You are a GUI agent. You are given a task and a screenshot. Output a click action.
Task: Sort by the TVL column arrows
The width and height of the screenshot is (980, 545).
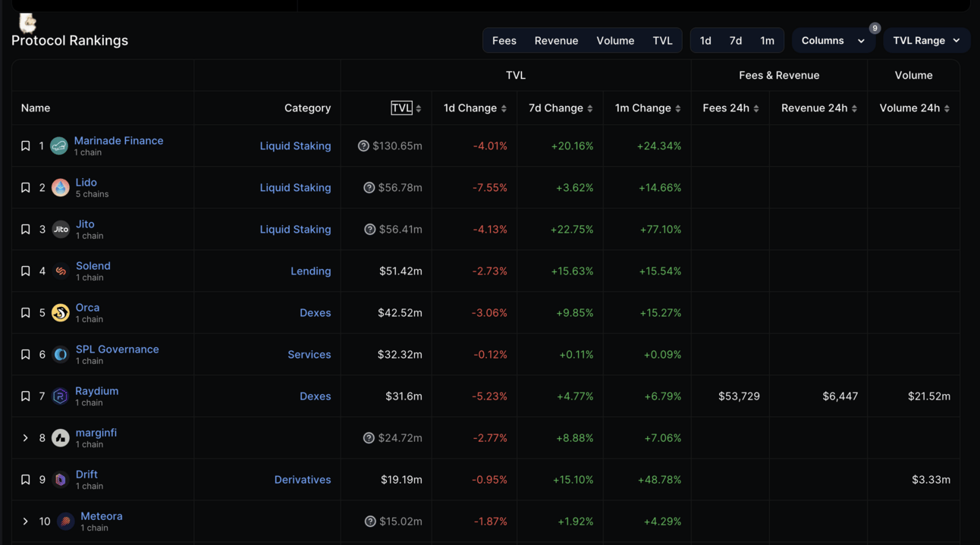pos(419,108)
